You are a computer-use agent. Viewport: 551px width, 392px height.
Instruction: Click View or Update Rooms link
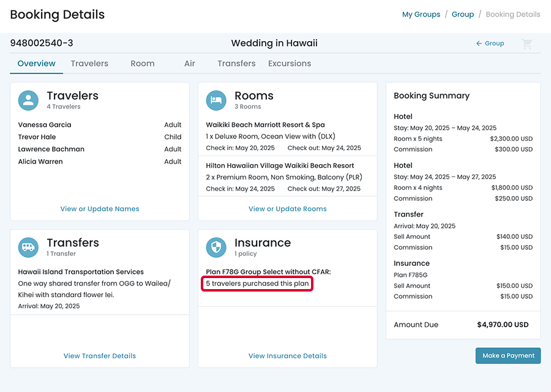pyautogui.click(x=288, y=209)
